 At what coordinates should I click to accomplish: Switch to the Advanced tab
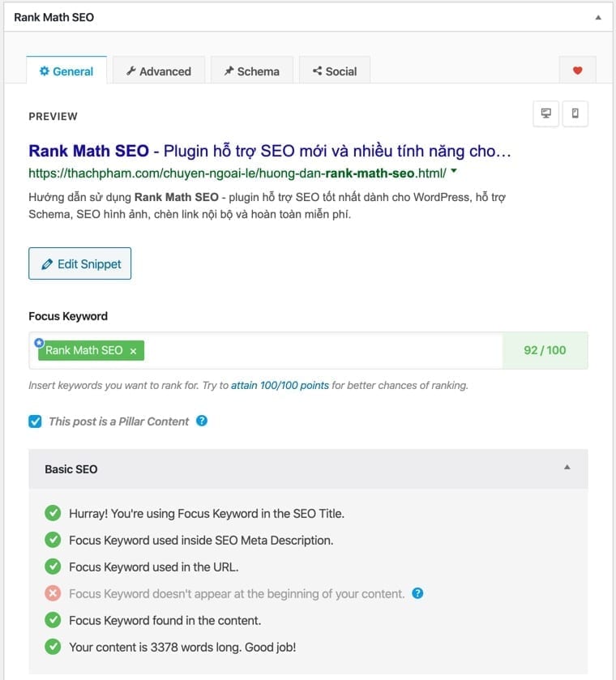coord(159,71)
